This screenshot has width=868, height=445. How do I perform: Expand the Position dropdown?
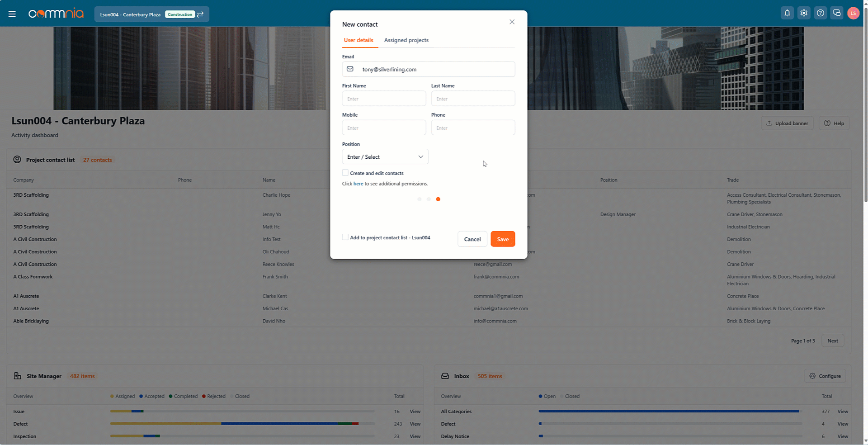click(385, 157)
